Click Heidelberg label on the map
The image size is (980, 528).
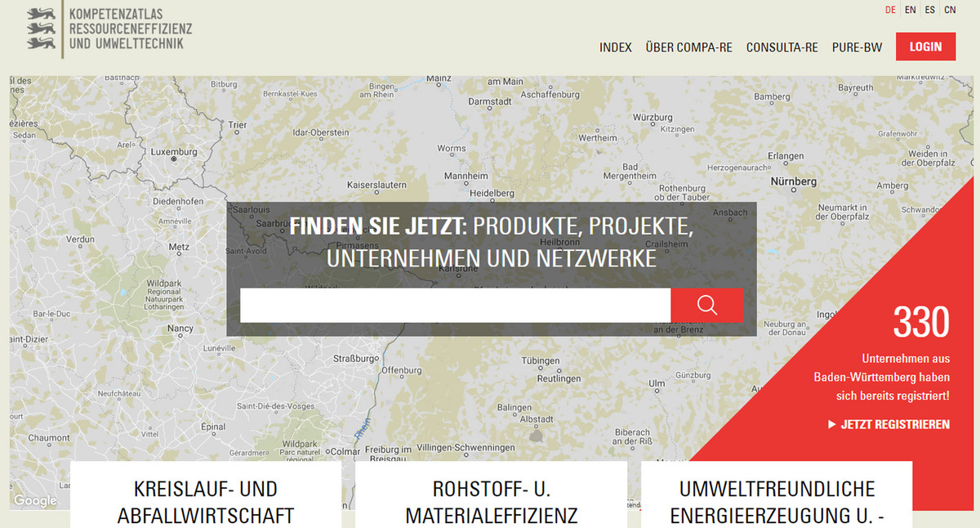[492, 193]
